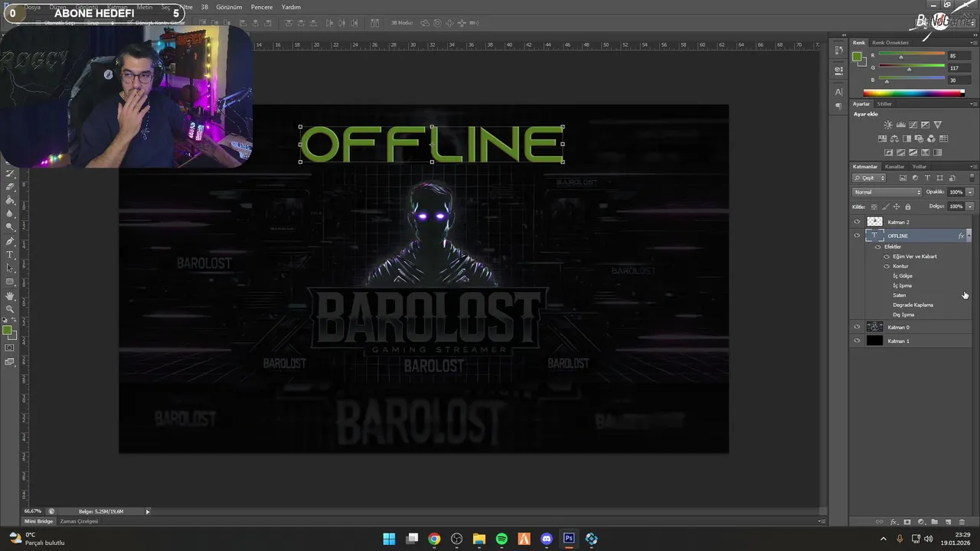
Task: Select the Dodge tool in the toolbox
Action: (x=10, y=227)
